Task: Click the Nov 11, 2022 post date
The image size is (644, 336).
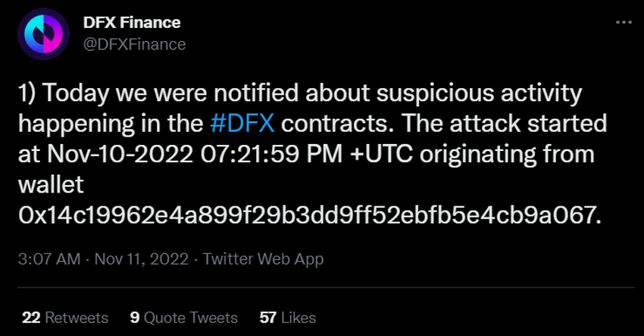Action: (141, 259)
